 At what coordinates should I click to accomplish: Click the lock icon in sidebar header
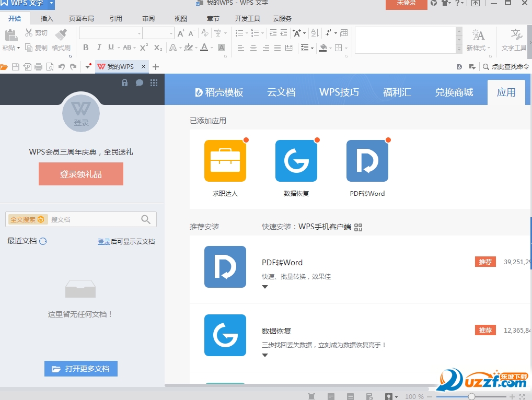point(124,83)
